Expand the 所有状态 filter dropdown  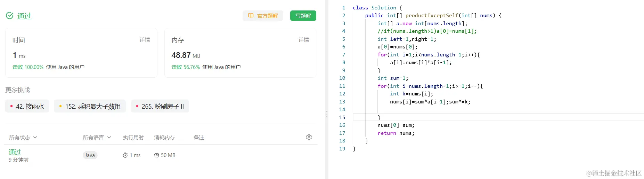pyautogui.click(x=23, y=138)
